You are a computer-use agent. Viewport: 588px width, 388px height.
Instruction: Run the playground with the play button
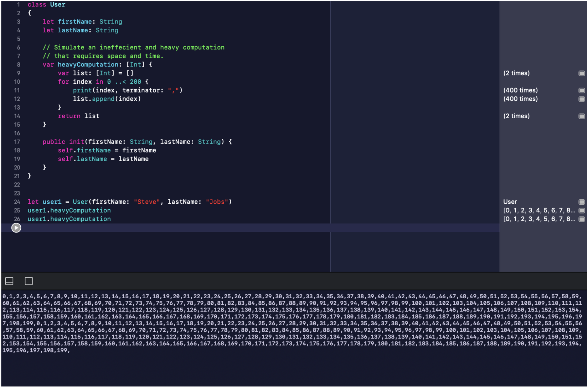(16, 228)
